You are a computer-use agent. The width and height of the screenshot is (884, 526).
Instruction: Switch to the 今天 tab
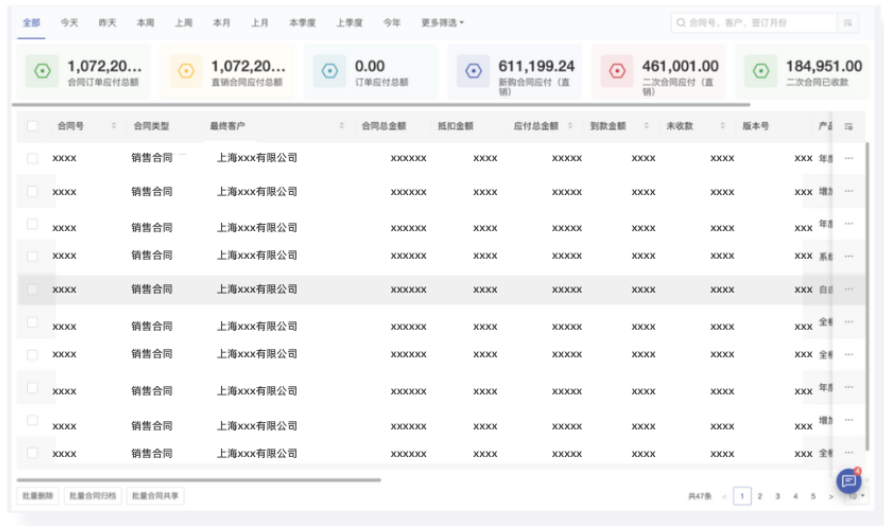pos(69,22)
